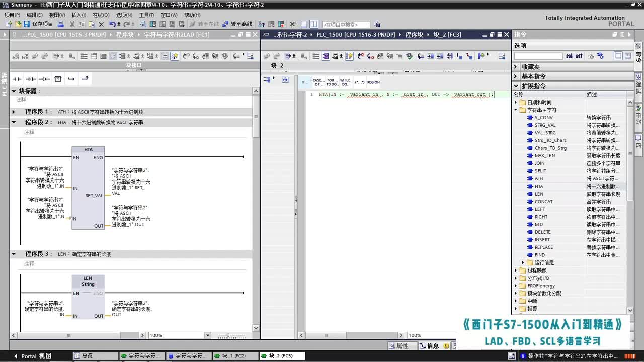Click the Save Project icon
The height and width of the screenshot is (362, 644).
click(27, 24)
